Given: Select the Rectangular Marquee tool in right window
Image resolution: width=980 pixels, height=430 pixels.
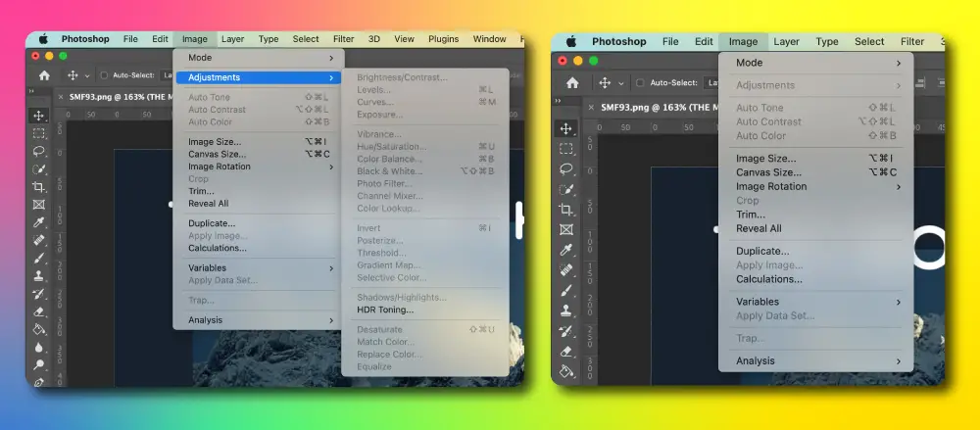Looking at the screenshot, I should pyautogui.click(x=566, y=149).
